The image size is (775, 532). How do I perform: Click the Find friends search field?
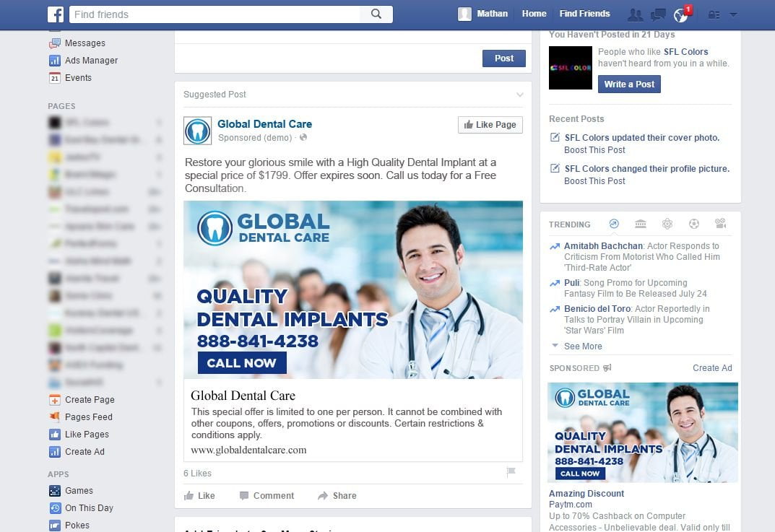click(215, 14)
